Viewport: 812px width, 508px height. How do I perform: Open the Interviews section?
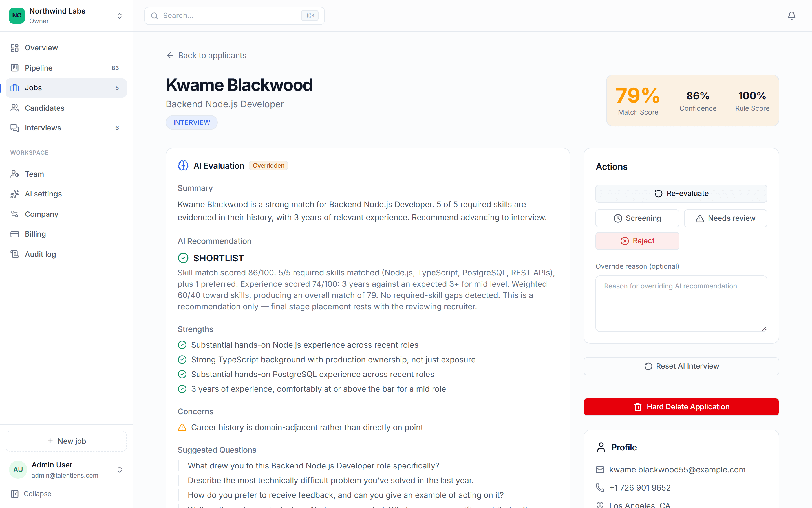point(66,128)
